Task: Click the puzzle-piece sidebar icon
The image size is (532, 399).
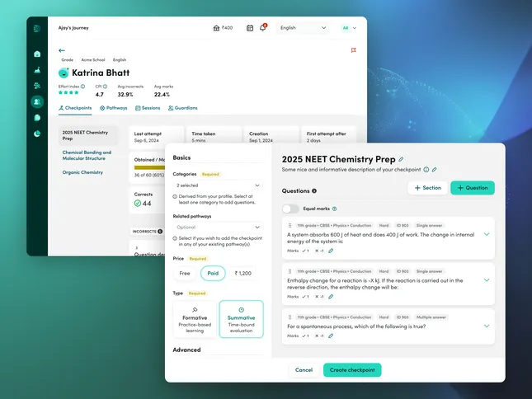Action: pos(37,86)
